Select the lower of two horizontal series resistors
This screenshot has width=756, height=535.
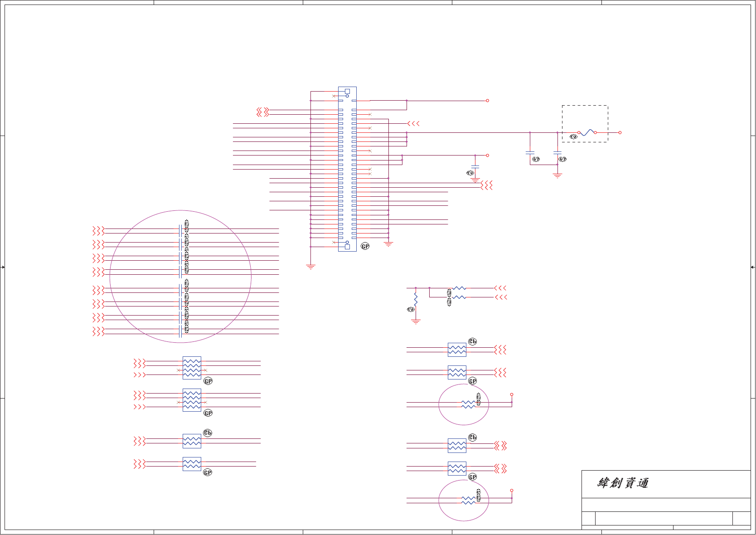click(x=459, y=297)
